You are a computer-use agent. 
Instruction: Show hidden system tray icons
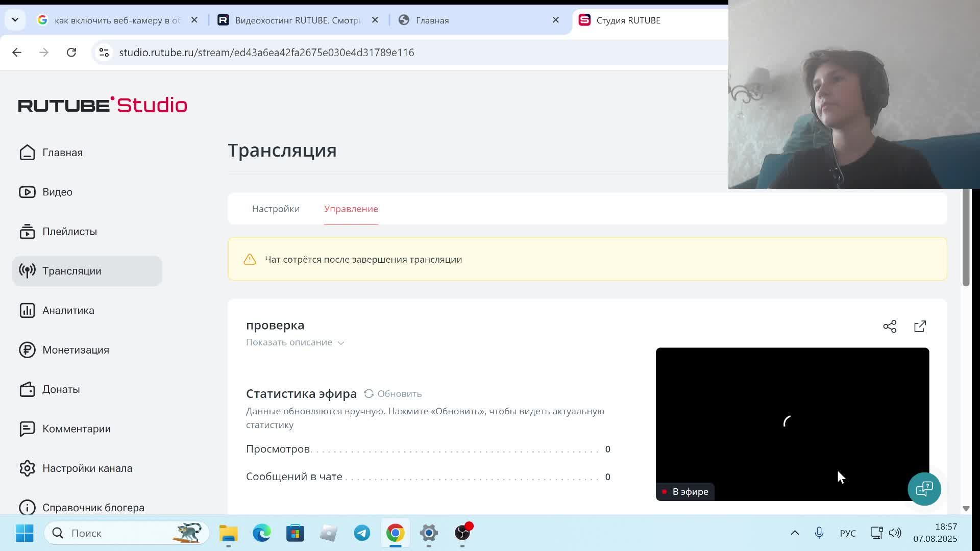pos(795,533)
